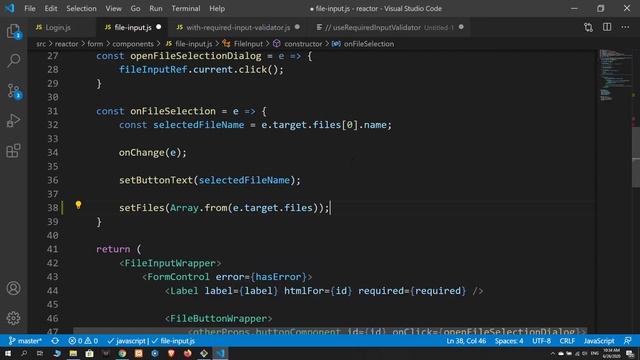640x360 pixels.
Task: Change indentation via Spaces: 4
Action: click(509, 341)
